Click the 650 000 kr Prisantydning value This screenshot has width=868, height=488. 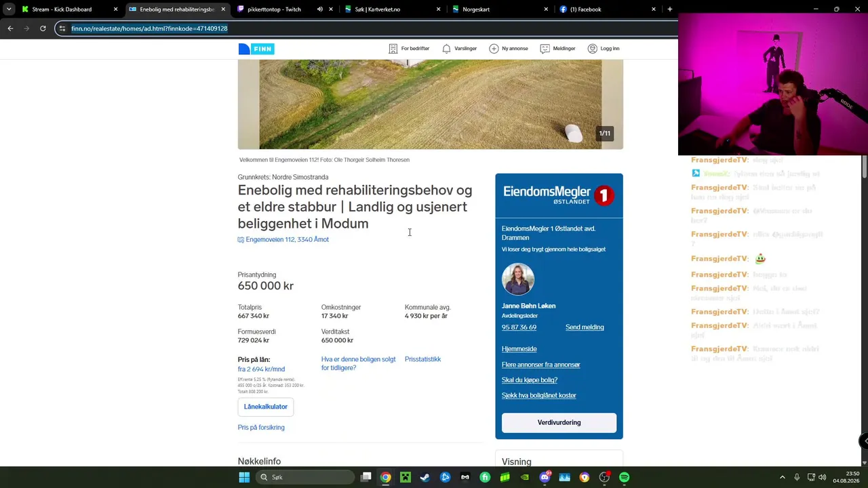(266, 286)
